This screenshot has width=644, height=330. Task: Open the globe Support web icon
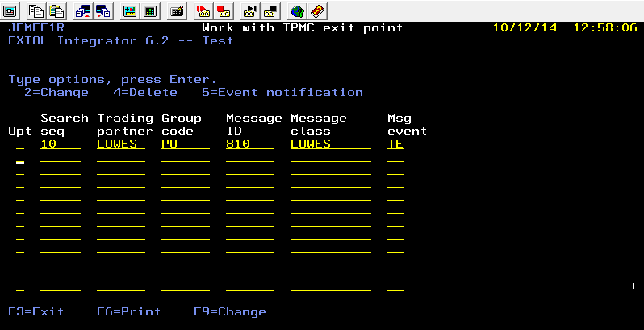pyautogui.click(x=297, y=11)
